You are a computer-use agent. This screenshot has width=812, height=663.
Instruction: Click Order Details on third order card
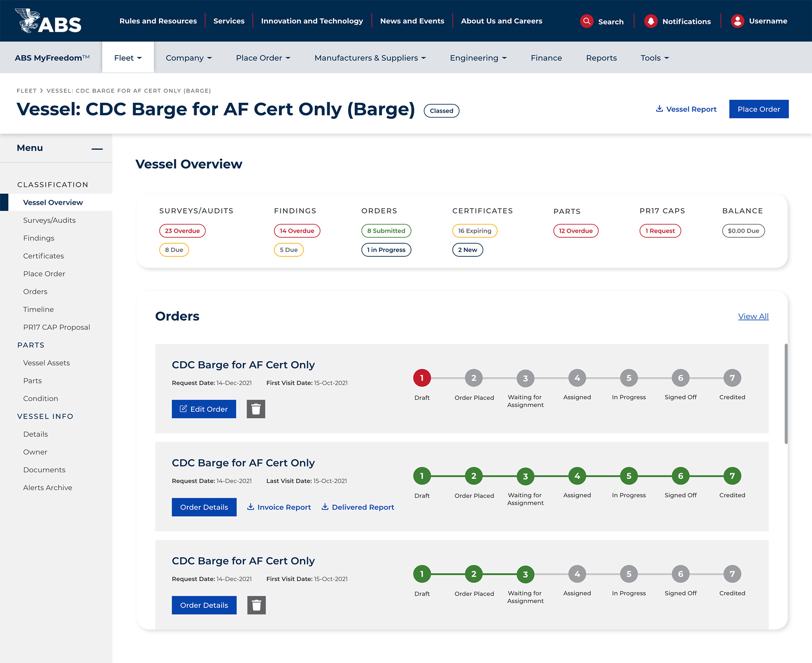[x=204, y=605]
